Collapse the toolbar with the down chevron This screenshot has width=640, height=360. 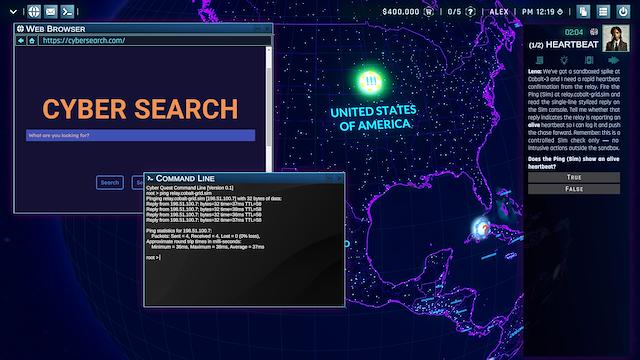point(13,12)
